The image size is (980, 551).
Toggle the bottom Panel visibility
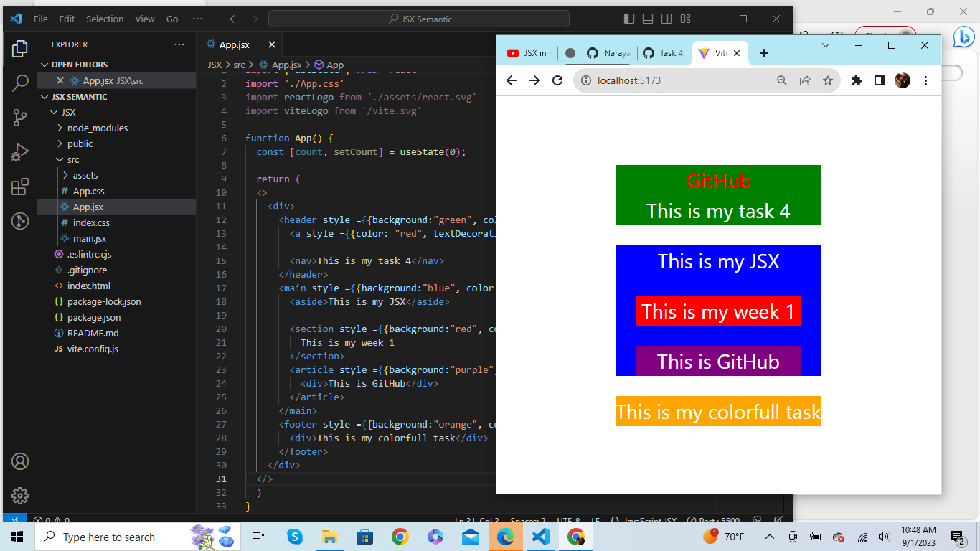click(x=647, y=18)
